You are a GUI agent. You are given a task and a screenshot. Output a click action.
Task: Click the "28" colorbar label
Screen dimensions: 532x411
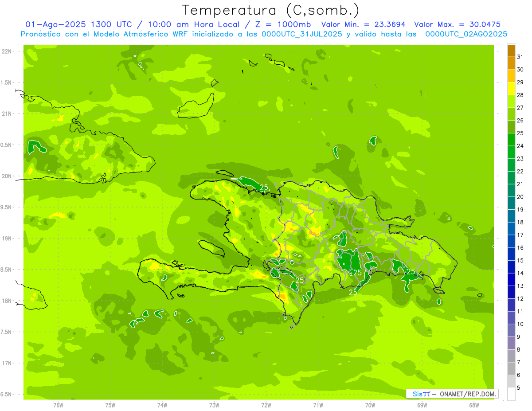520,95
